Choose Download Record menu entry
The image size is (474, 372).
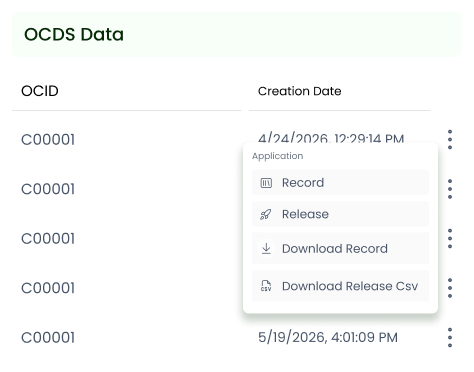pyautogui.click(x=340, y=248)
